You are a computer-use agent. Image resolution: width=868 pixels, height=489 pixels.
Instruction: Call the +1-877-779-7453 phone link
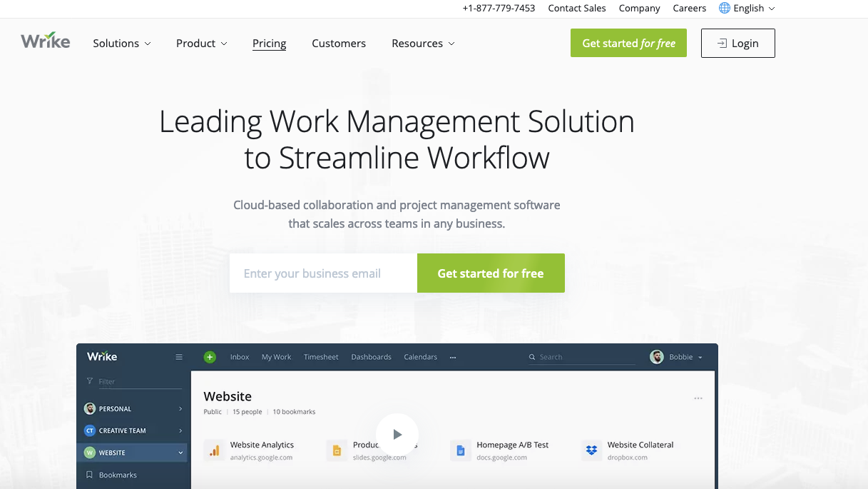pos(499,8)
